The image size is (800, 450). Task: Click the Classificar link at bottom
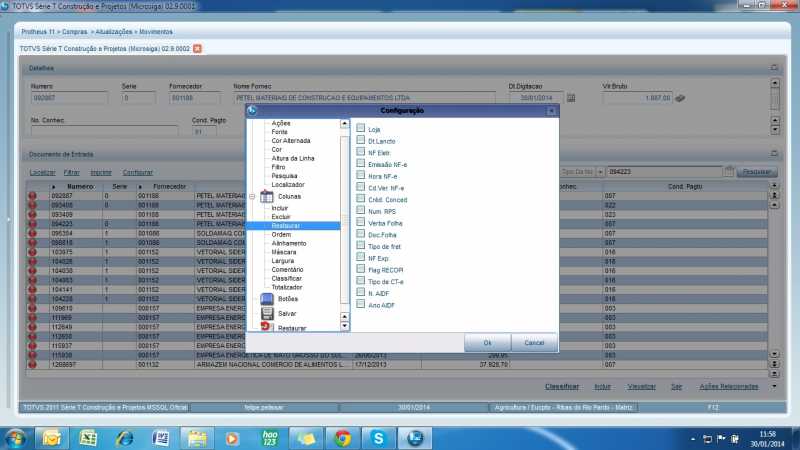[562, 387]
